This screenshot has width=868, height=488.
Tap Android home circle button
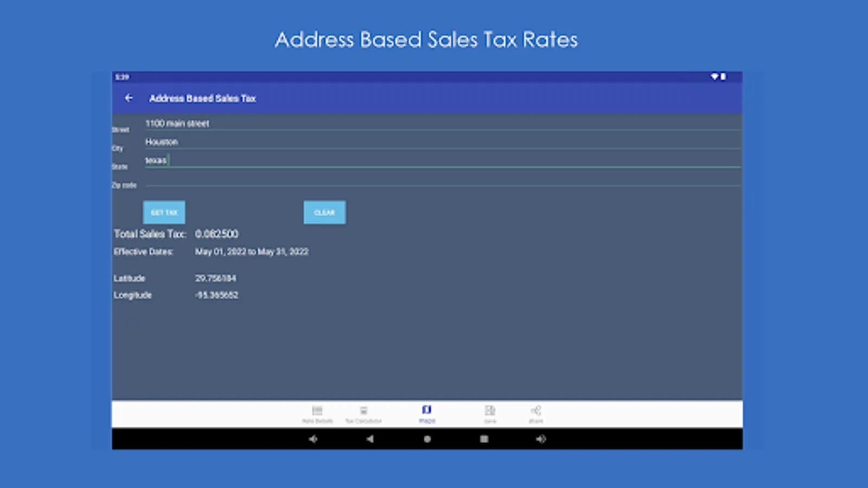pyautogui.click(x=427, y=439)
